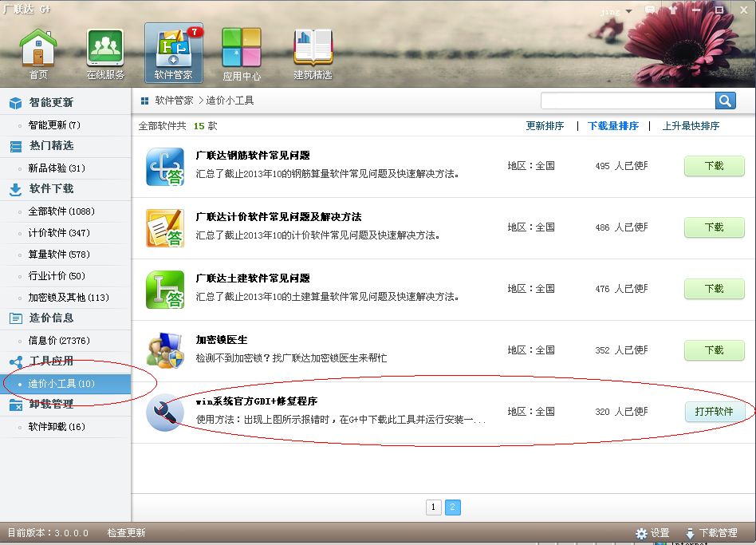Sort by 下载量排序
The image size is (756, 545).
click(x=612, y=126)
